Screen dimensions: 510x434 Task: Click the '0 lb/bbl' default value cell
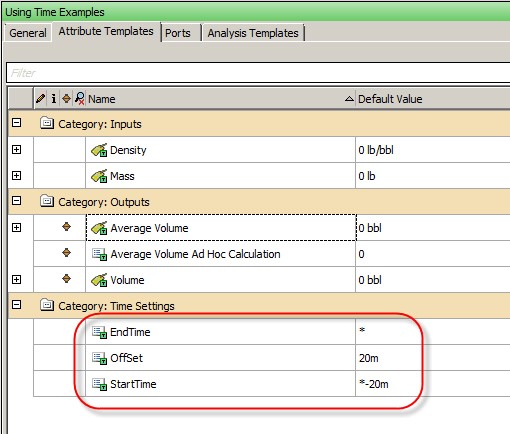[x=433, y=150]
